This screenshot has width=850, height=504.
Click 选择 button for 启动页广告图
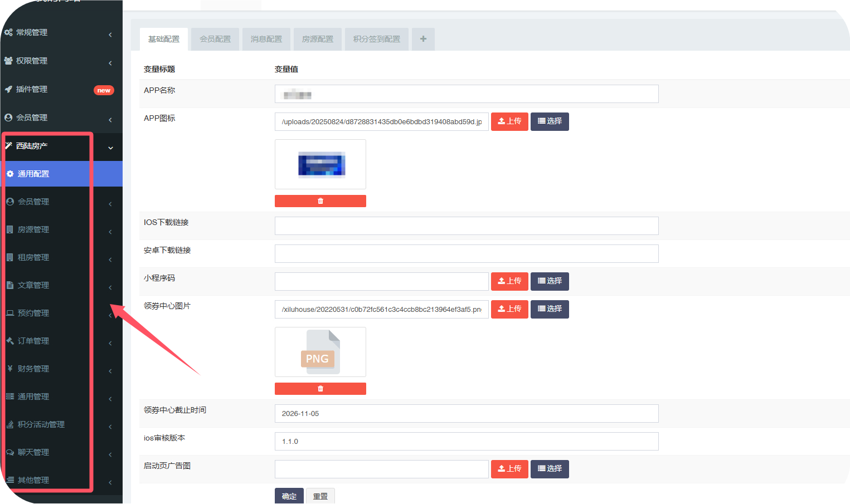point(550,469)
